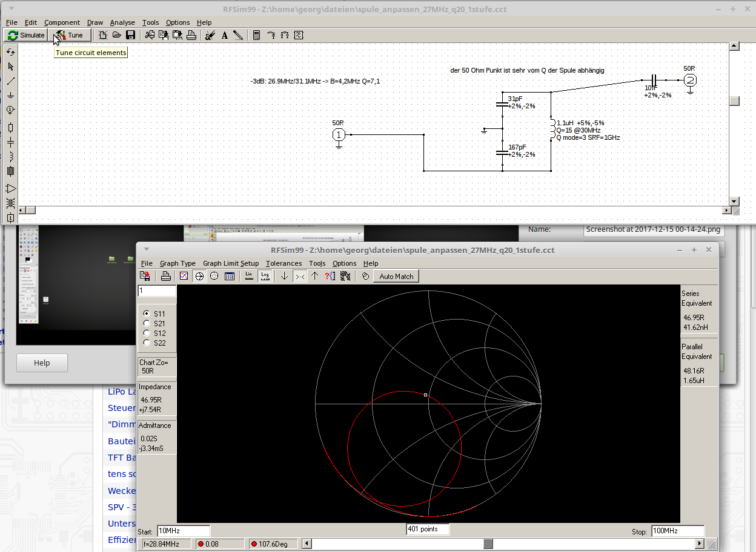The image size is (756, 552).
Task: Select the port component tool
Action: tap(10, 110)
